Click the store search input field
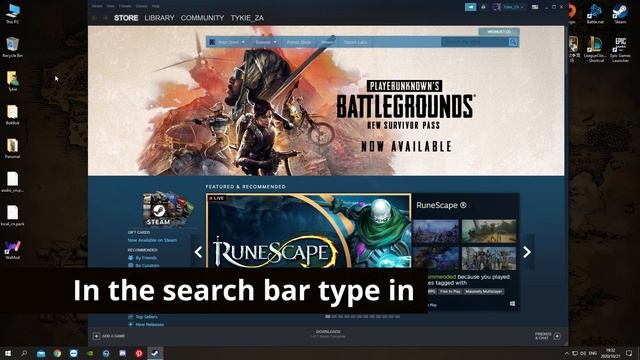 tap(475, 42)
